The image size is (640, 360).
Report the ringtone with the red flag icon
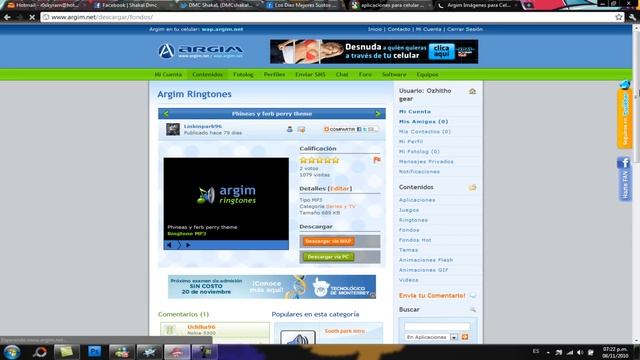pyautogui.click(x=377, y=160)
